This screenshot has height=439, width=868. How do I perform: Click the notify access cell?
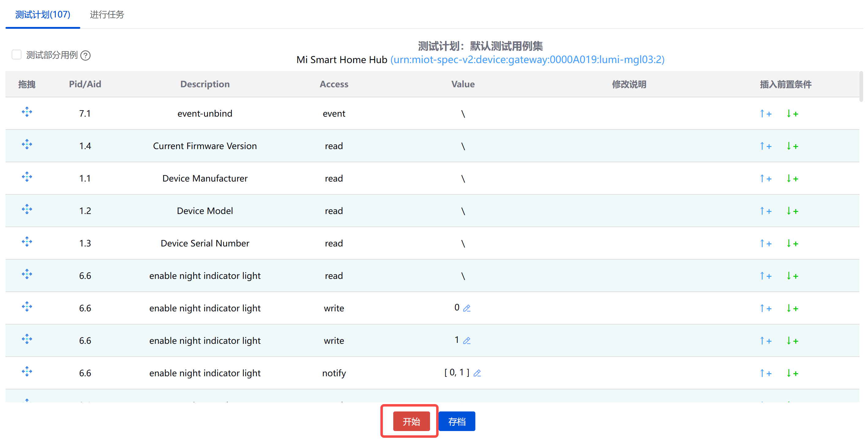(334, 373)
